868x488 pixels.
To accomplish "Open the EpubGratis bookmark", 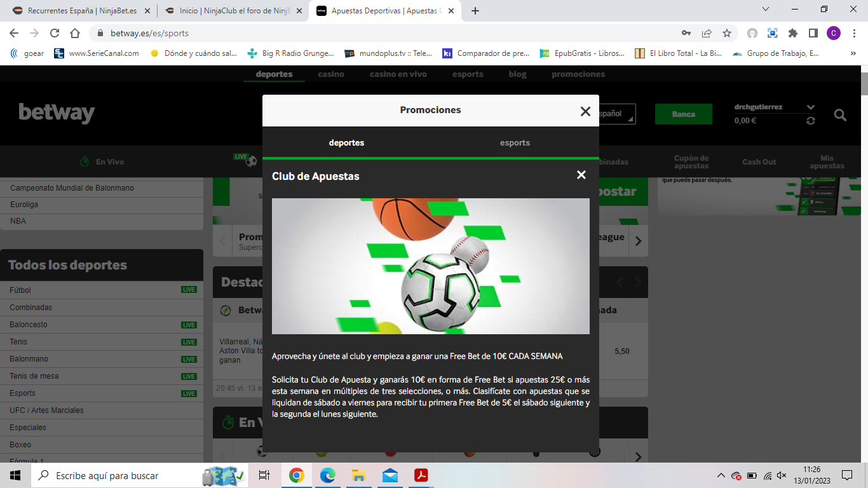I will pos(582,53).
